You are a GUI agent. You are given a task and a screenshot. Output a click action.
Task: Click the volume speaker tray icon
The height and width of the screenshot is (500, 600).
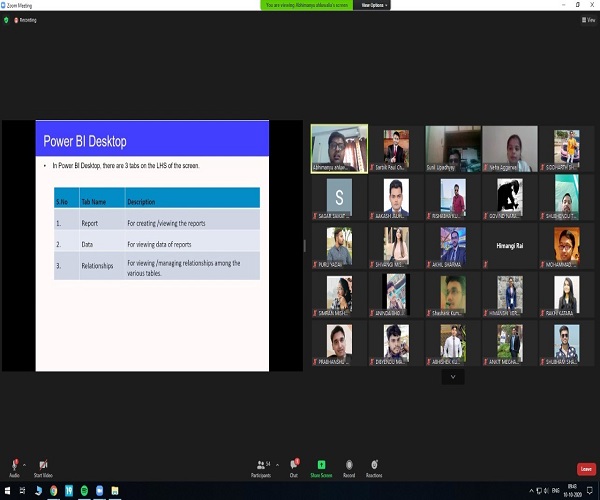[x=546, y=491]
